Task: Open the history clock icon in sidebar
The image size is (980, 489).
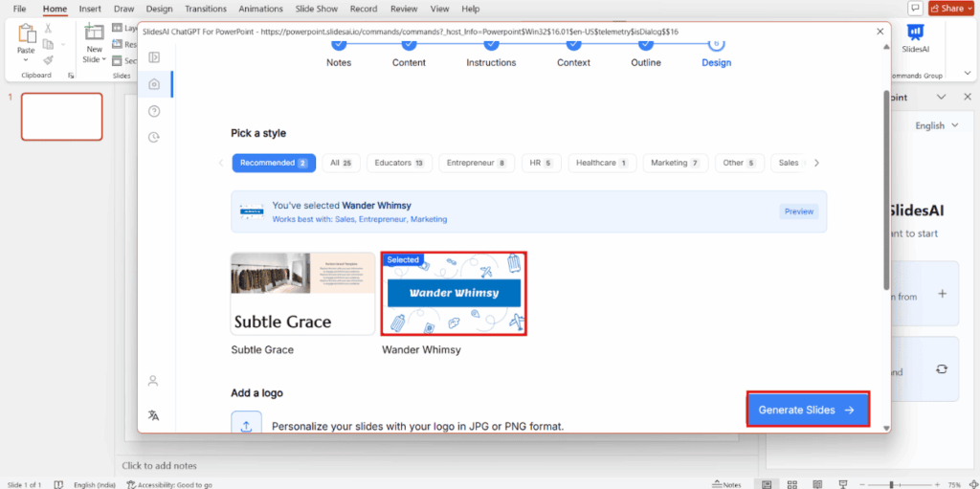Action: pyautogui.click(x=153, y=138)
